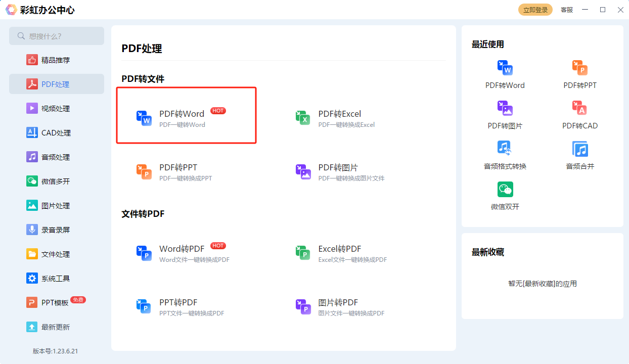Click the 立即登录 login button

pos(535,10)
